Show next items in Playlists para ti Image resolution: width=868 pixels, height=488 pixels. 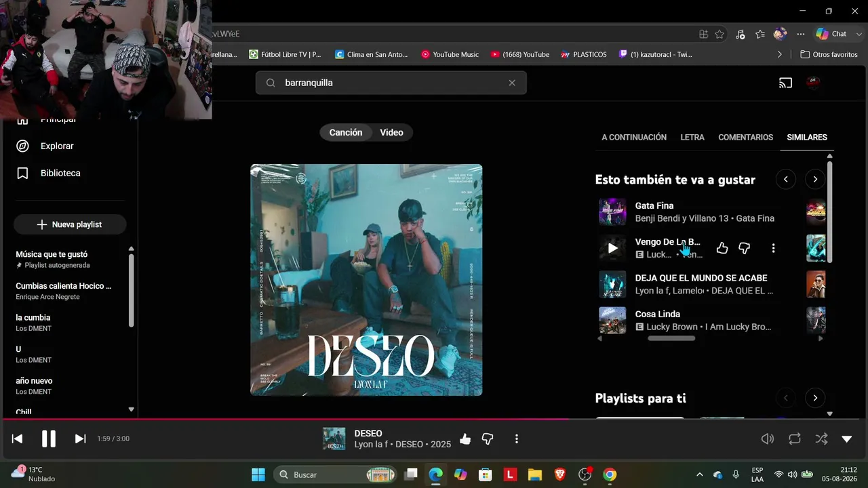(x=815, y=398)
